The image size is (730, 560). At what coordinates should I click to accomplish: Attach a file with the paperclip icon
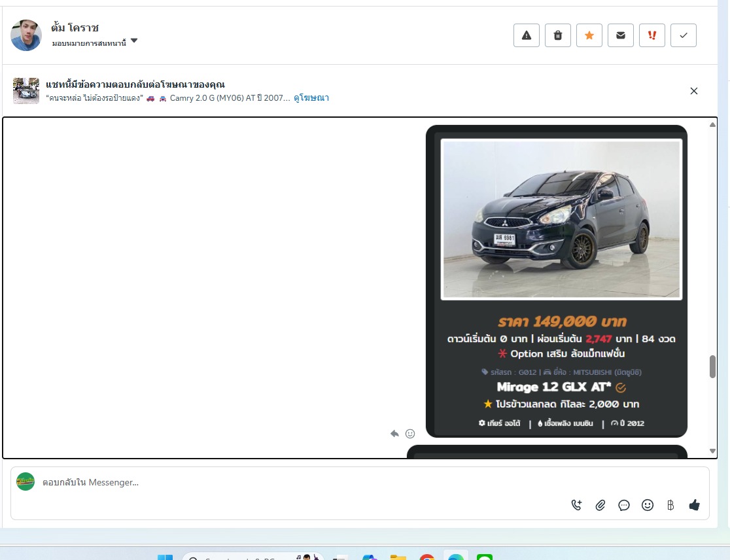[x=600, y=505]
